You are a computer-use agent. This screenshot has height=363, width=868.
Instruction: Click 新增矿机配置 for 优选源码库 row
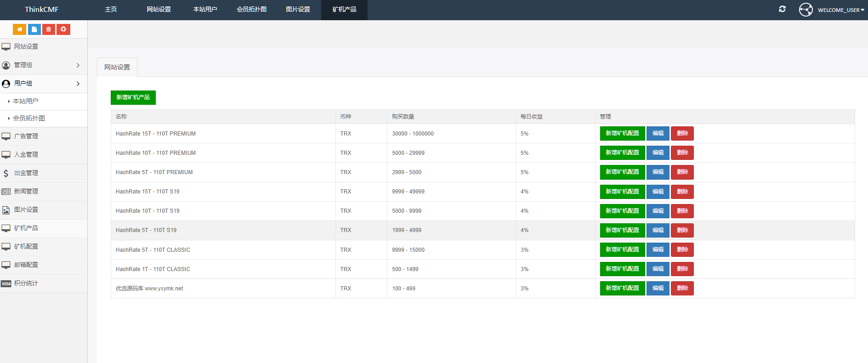(x=622, y=288)
